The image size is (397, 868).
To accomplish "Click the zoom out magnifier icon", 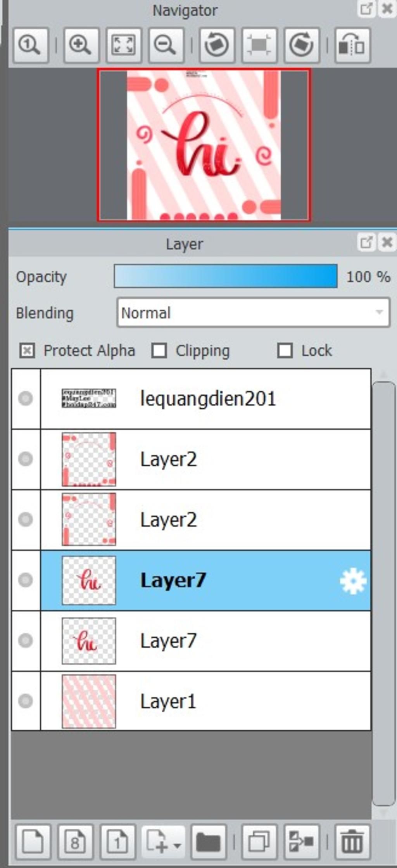I will [x=166, y=45].
